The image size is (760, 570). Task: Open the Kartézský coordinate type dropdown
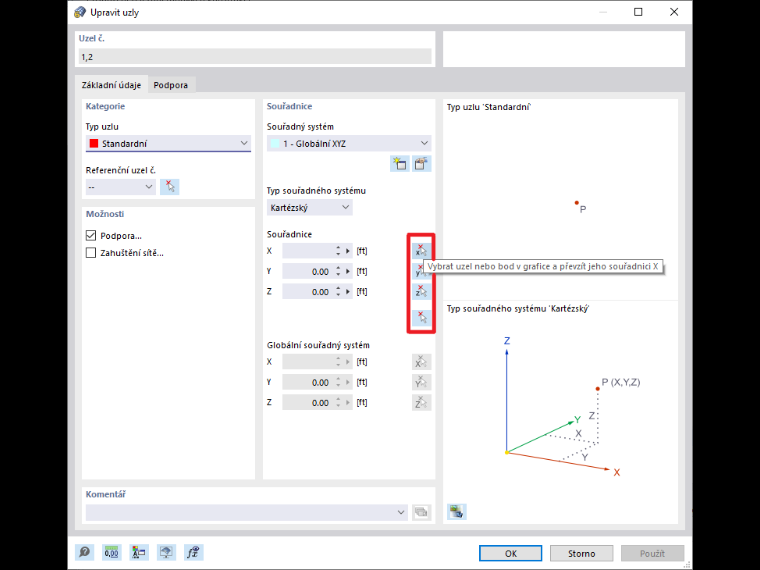point(310,207)
